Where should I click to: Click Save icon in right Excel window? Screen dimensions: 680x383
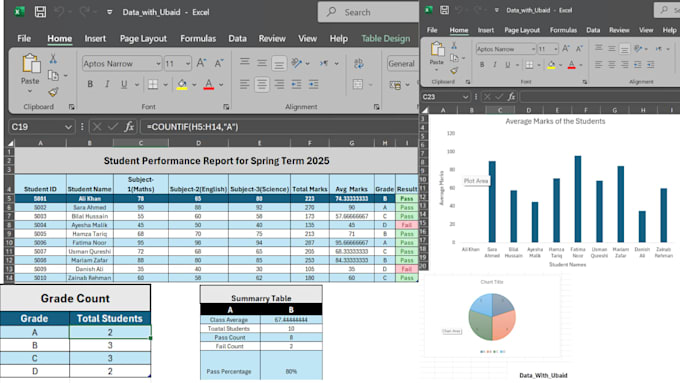tap(445, 10)
